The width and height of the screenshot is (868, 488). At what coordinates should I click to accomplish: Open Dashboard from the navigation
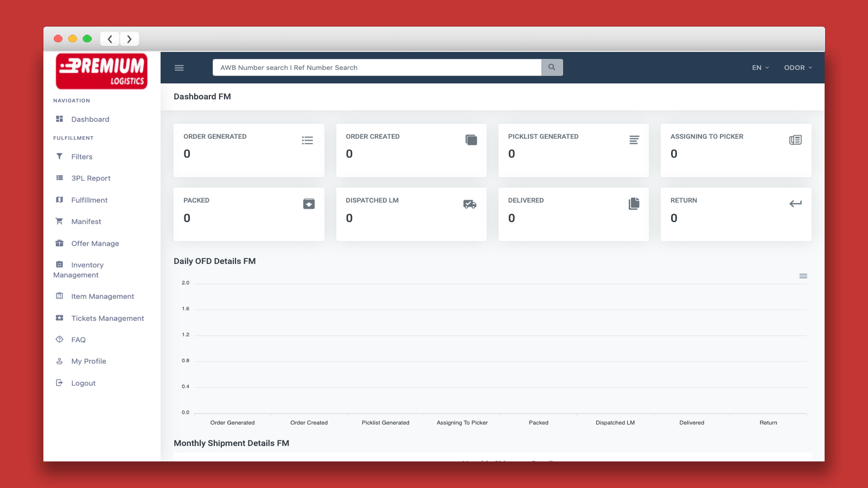(x=90, y=119)
